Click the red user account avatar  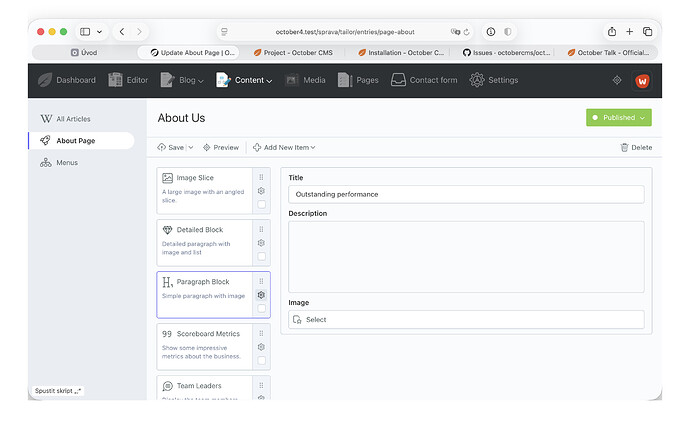(641, 80)
